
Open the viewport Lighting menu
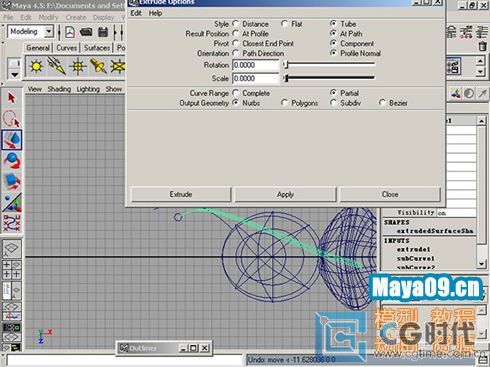coord(88,89)
